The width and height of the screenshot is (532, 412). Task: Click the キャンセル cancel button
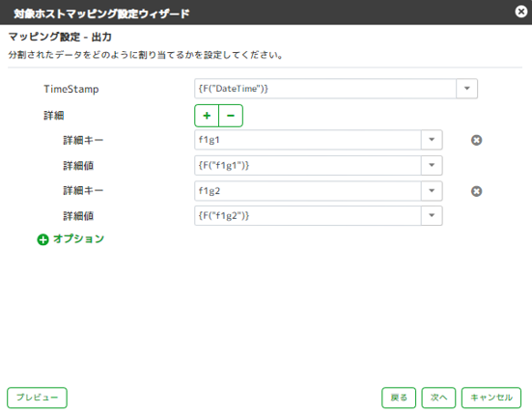coord(491,398)
